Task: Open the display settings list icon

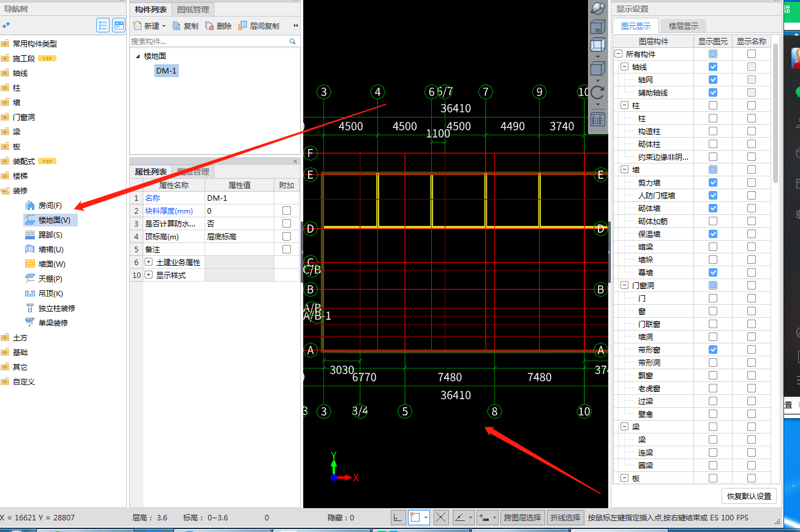Action: tap(597, 119)
